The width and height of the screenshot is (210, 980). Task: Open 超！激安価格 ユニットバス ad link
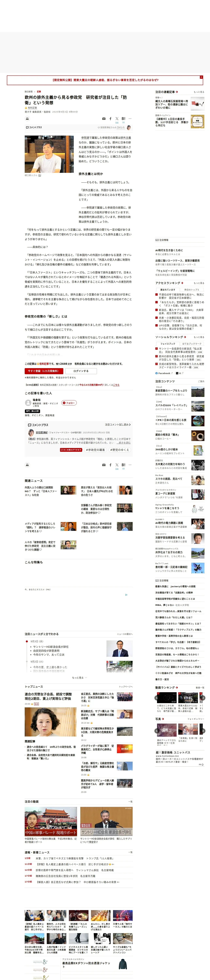(x=173, y=752)
